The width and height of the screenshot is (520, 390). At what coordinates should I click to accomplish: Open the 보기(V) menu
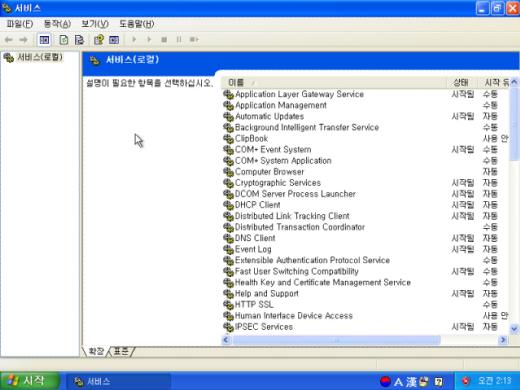(95, 24)
